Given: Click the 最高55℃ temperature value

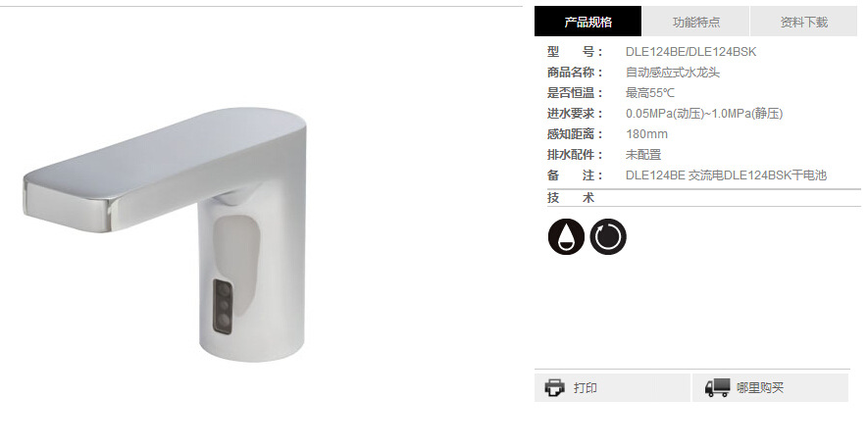Looking at the screenshot, I should (650, 93).
